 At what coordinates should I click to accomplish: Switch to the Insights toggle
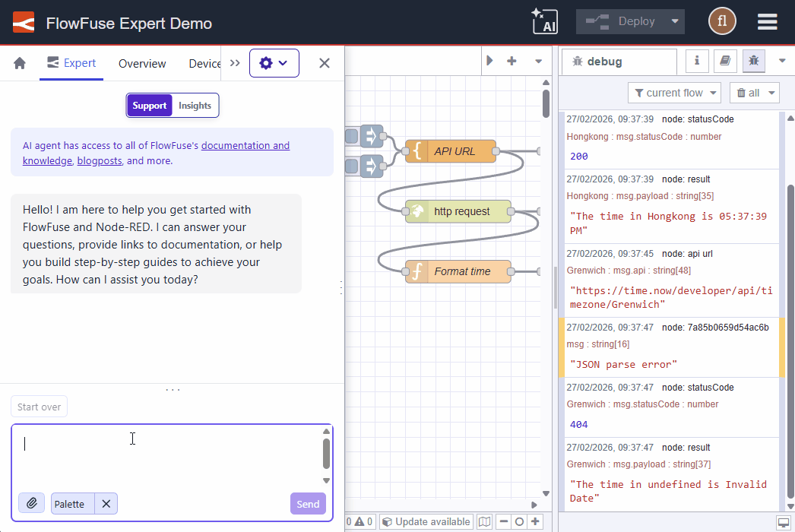pos(195,105)
